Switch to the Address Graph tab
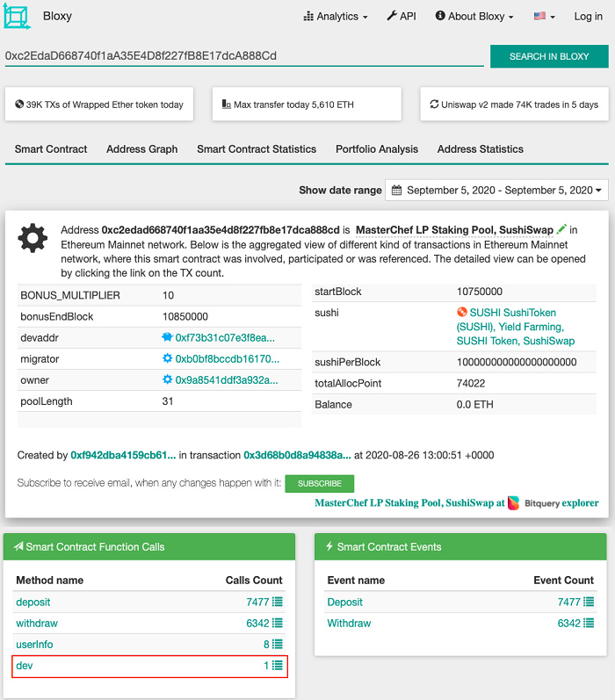Viewport: 615px width, 700px height. [142, 149]
